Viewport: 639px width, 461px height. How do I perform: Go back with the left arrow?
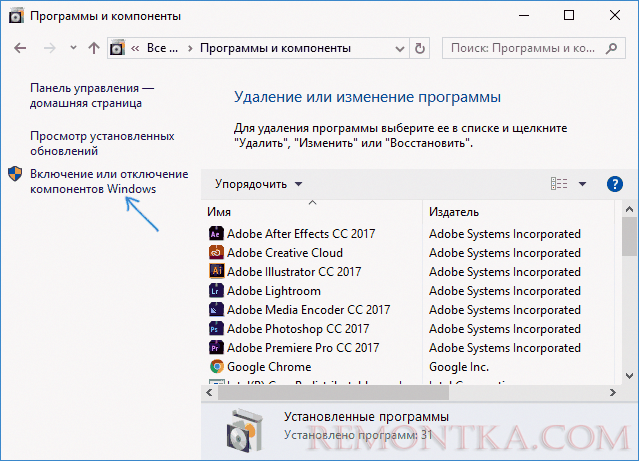point(20,48)
